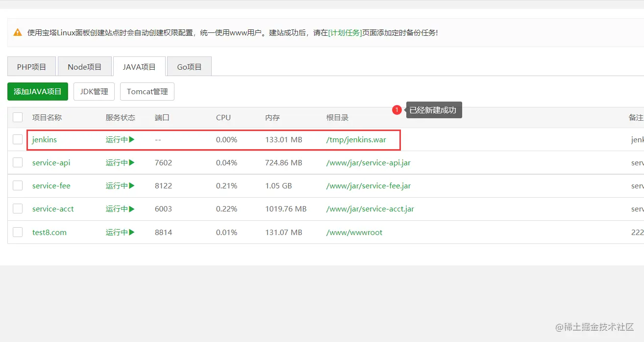Click memory value 724.86 MB
Viewport: 644px width, 342px height.
284,162
